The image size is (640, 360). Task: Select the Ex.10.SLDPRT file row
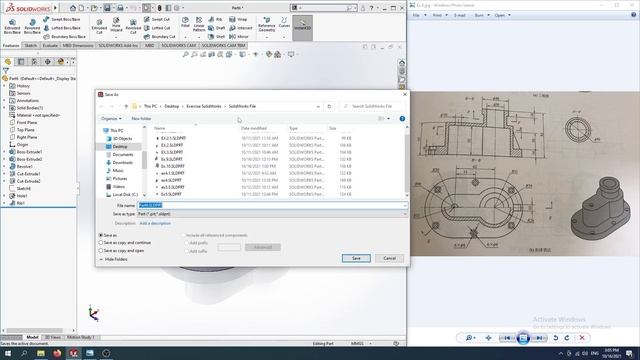click(253, 166)
